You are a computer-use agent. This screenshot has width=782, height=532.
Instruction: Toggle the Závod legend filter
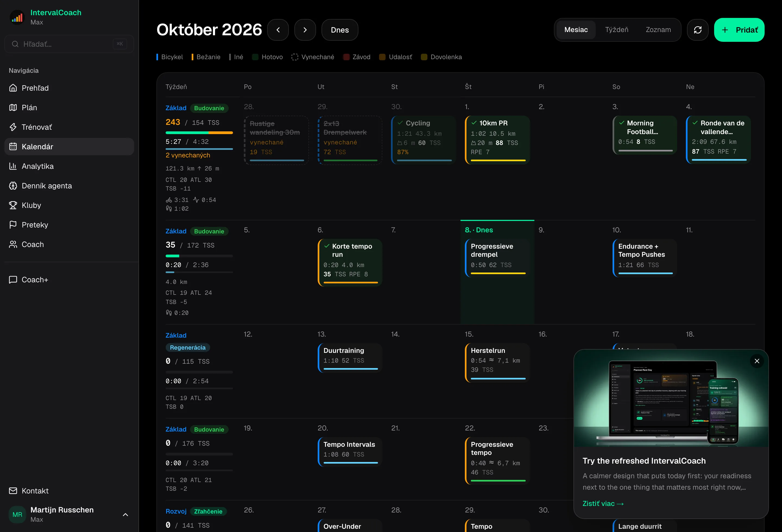point(357,57)
